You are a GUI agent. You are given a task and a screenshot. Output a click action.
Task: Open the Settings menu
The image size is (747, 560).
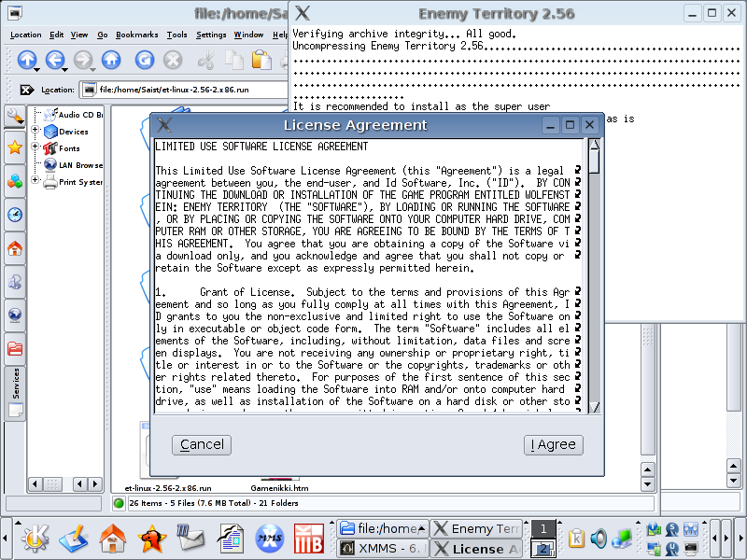click(211, 35)
